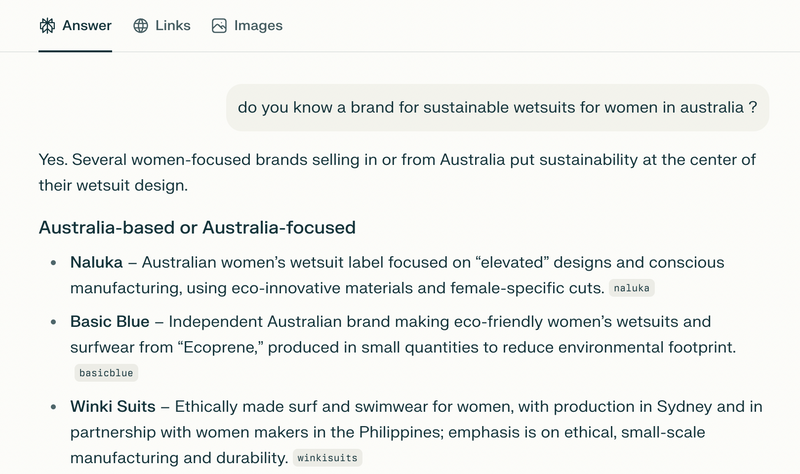Click the user query message bubble
Viewport: 800px width, 474px height.
tap(497, 108)
